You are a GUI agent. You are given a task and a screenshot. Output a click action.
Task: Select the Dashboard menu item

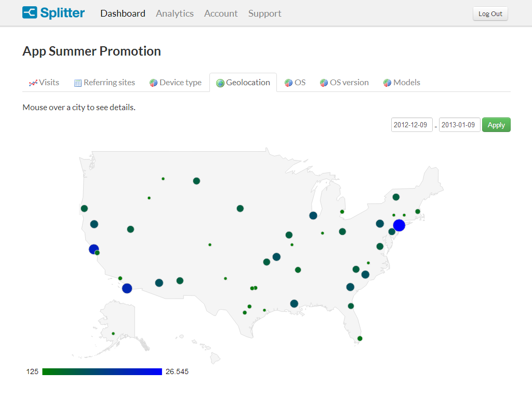click(123, 14)
